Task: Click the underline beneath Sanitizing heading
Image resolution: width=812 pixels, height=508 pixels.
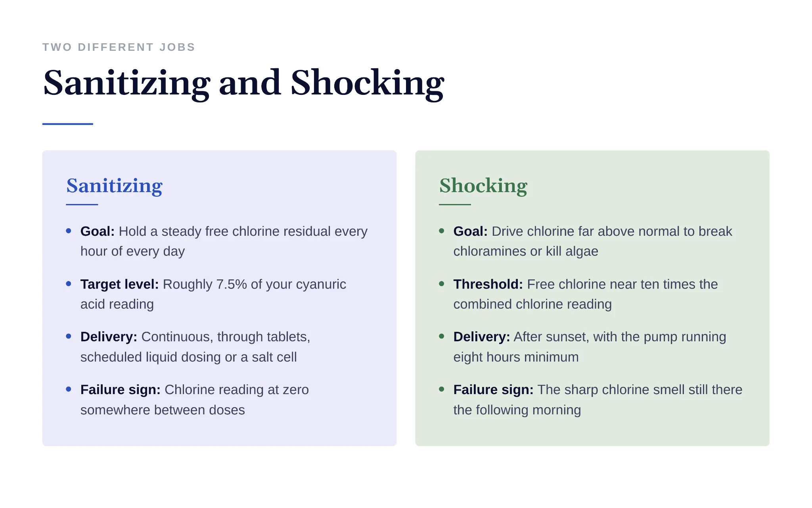Action: pos(82,204)
